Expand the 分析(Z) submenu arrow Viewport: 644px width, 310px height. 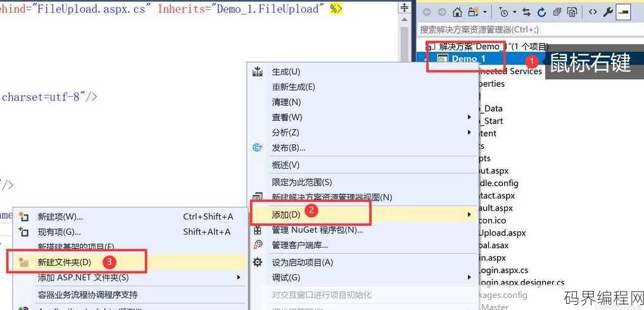pyautogui.click(x=469, y=132)
